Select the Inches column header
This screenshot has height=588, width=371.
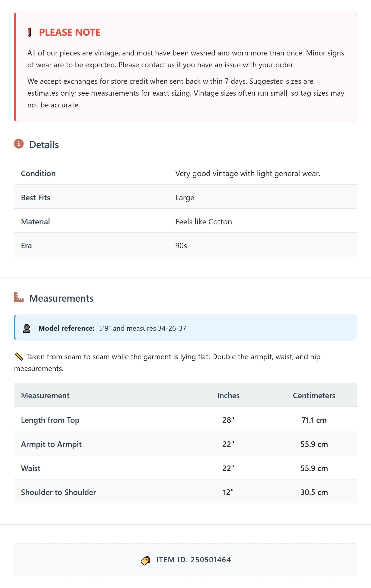(228, 395)
